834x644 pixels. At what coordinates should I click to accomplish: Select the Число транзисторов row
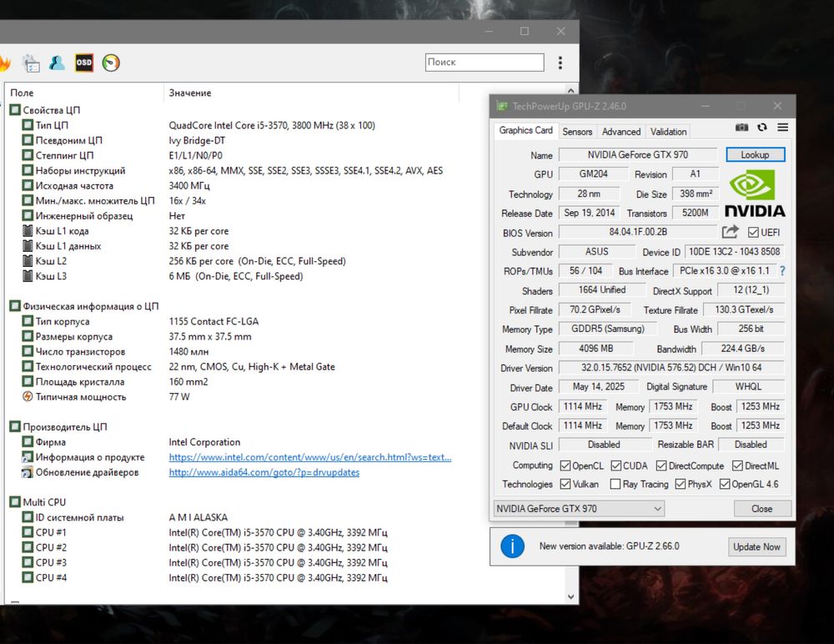click(231, 352)
